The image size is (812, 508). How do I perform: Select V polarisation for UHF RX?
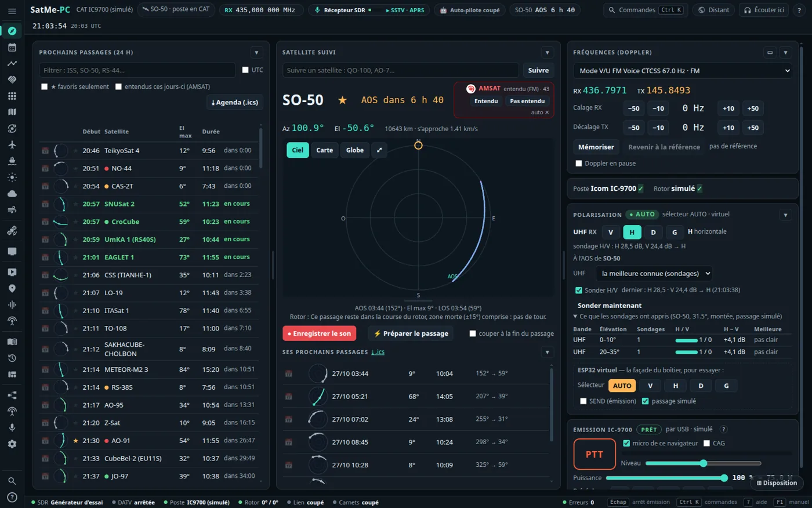point(610,232)
